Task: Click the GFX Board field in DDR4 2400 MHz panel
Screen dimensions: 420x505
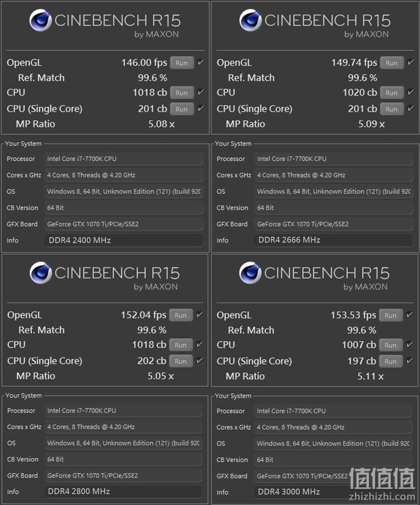Action: click(123, 224)
